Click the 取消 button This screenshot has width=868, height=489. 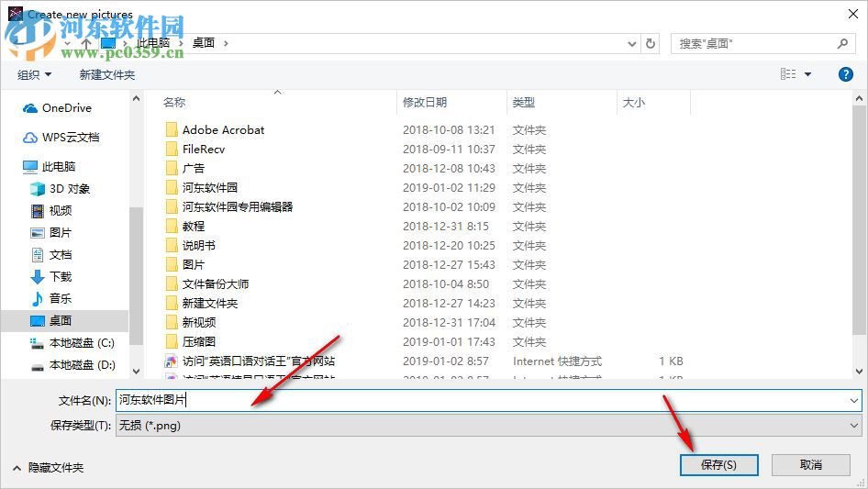pos(810,464)
